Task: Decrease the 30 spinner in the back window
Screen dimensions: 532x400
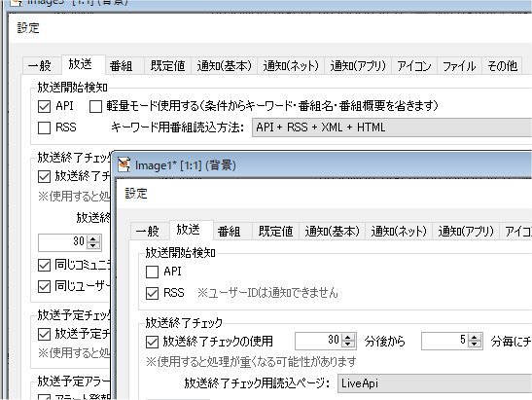Action: [x=93, y=245]
